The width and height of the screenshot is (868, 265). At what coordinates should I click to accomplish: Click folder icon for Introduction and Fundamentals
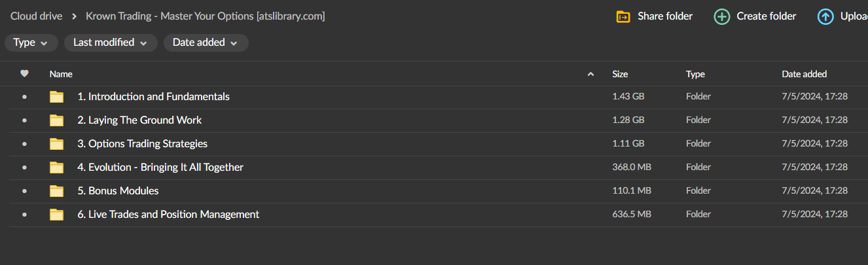[57, 97]
